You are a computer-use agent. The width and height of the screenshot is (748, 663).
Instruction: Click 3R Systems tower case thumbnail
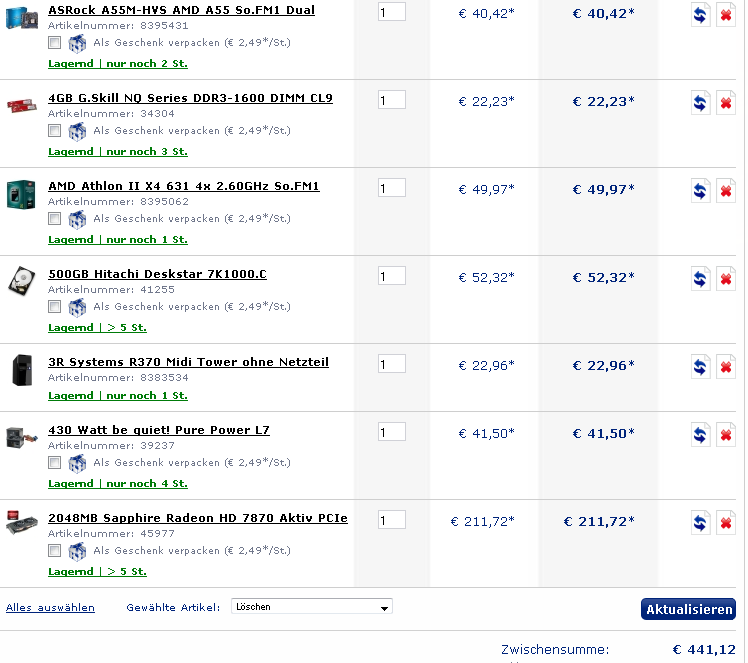point(22,370)
